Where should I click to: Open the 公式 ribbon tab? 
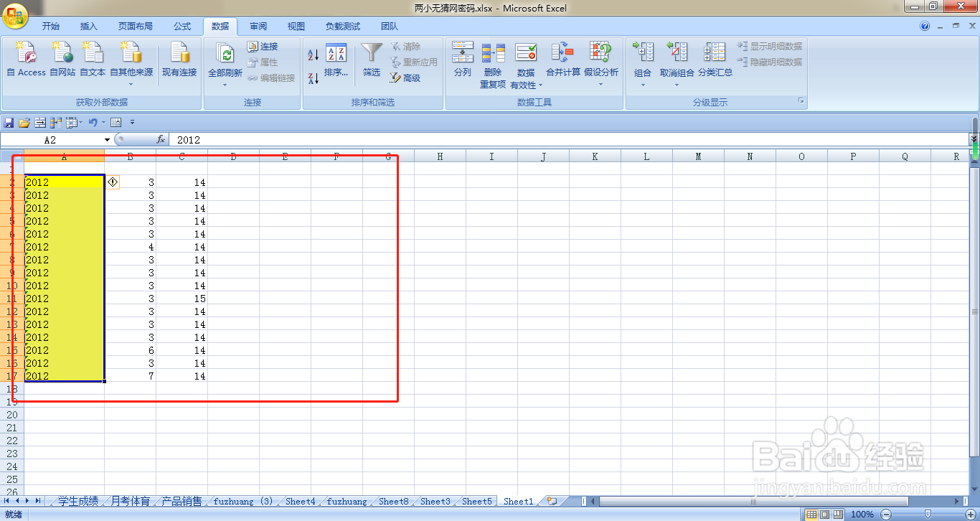coord(182,27)
